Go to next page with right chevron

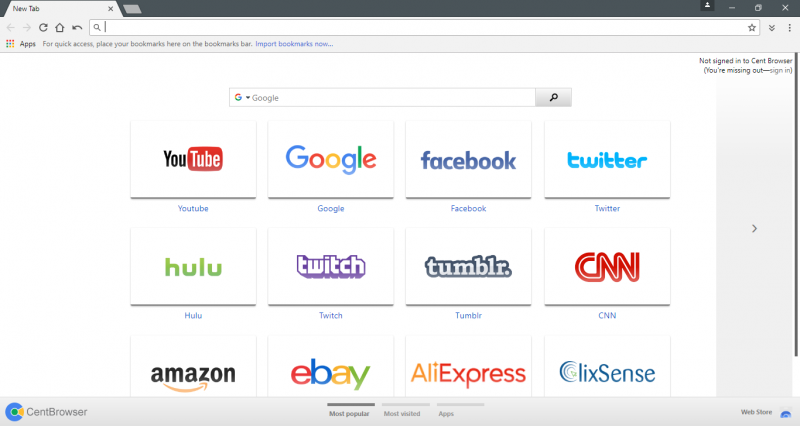(754, 229)
